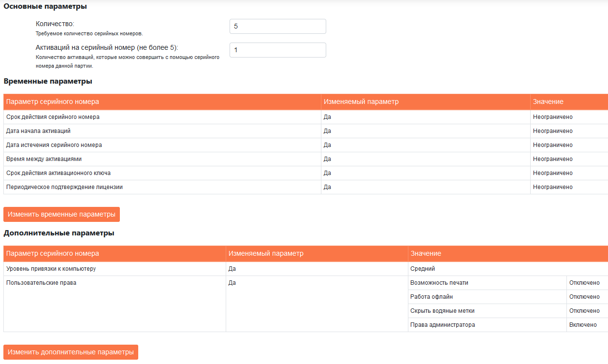Click the Скрыть водяные метки cell
This screenshot has width=608, height=364.
[487, 311]
